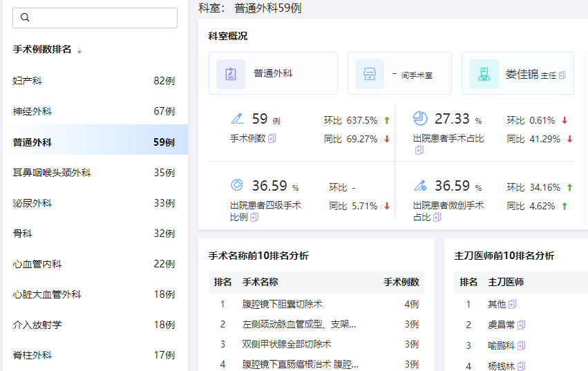Click the search magnifier icon

[25, 17]
